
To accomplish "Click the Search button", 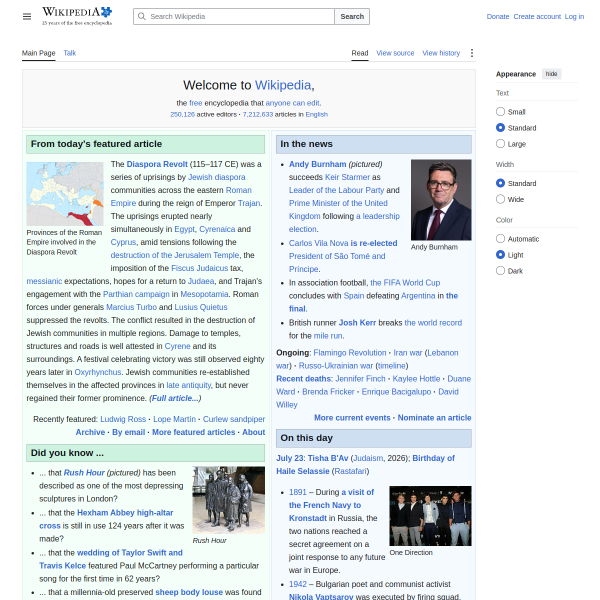I will (352, 16).
